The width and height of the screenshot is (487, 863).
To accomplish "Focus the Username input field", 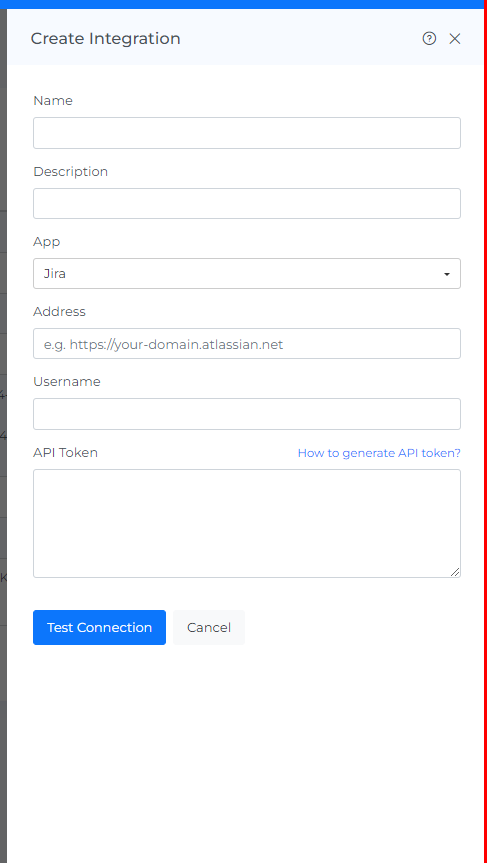I will click(247, 414).
